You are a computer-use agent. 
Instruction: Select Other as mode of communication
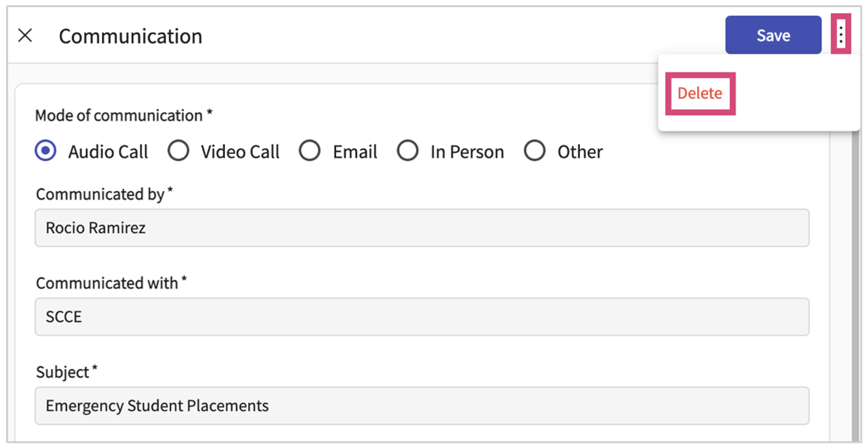click(x=534, y=151)
